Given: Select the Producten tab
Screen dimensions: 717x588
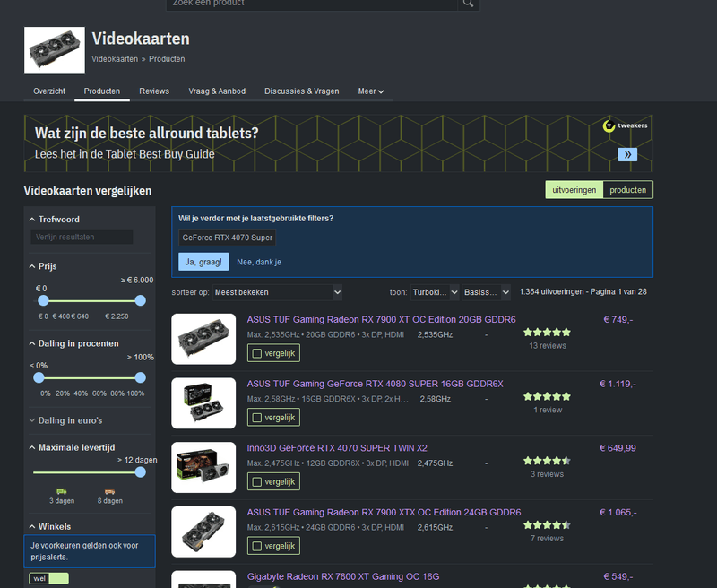Looking at the screenshot, I should pyautogui.click(x=102, y=91).
